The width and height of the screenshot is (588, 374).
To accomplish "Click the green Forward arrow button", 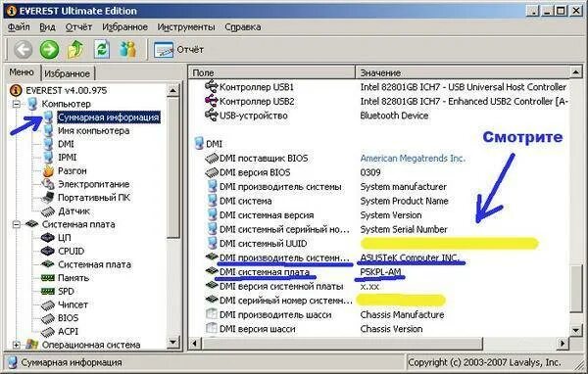I will [x=50, y=50].
